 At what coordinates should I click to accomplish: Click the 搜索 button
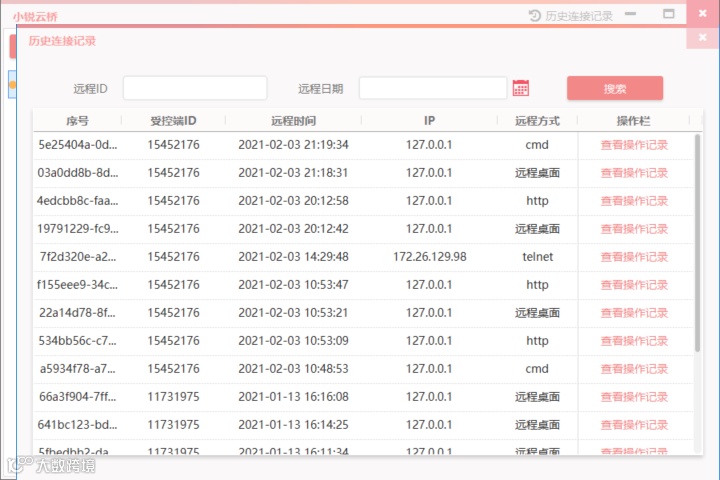click(x=615, y=88)
